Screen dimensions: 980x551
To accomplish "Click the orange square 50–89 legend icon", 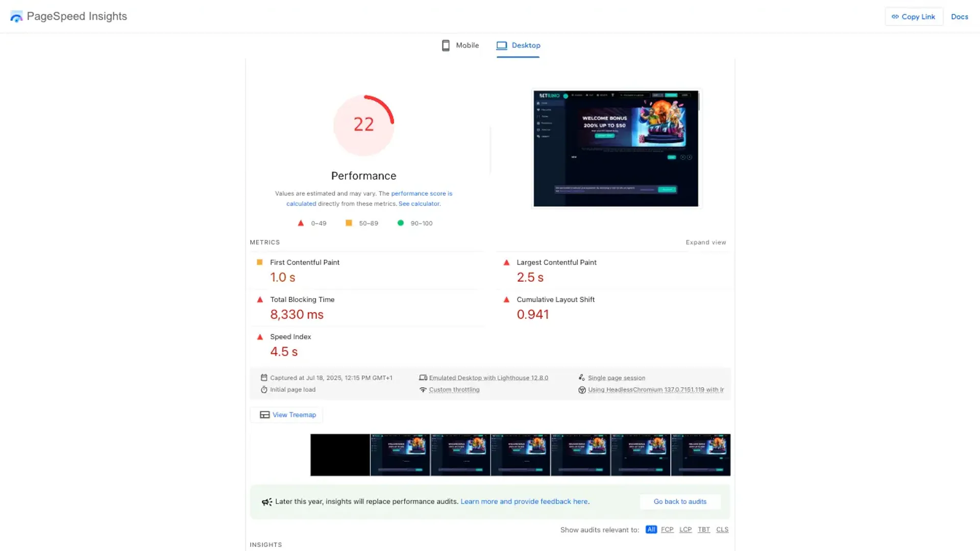I will point(349,223).
